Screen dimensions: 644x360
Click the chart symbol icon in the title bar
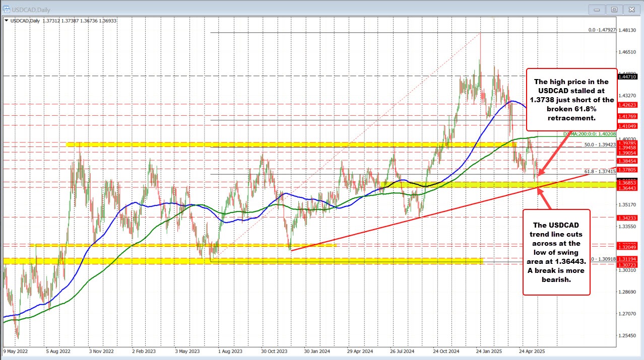pyautogui.click(x=6, y=9)
